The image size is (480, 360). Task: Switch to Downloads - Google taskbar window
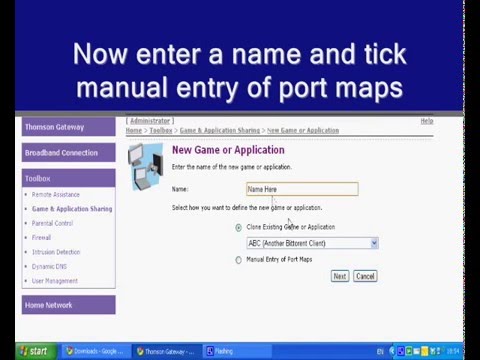[95, 351]
